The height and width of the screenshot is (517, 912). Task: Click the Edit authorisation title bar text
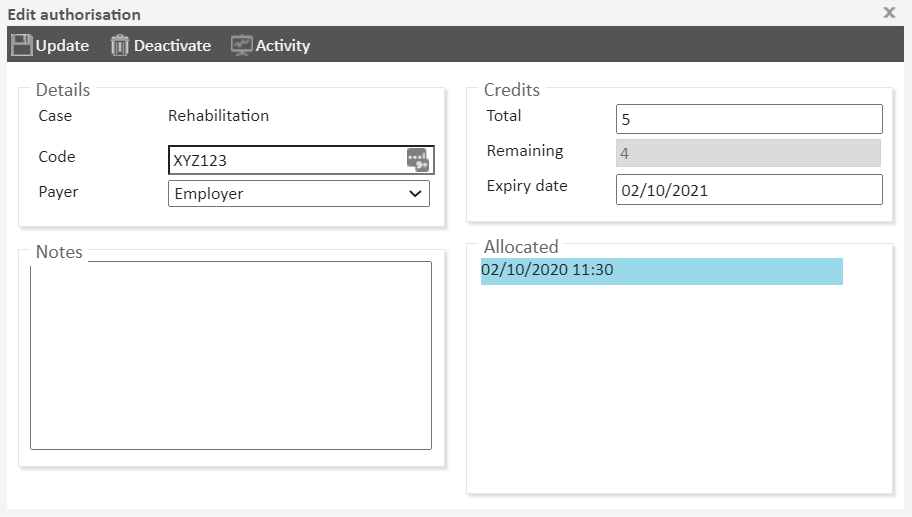coord(74,14)
